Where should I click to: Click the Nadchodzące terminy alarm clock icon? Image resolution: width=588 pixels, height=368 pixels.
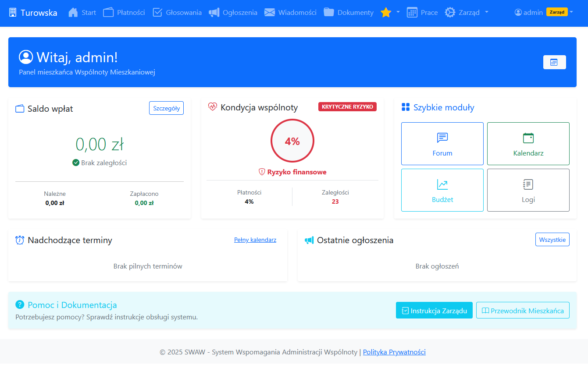[20, 240]
